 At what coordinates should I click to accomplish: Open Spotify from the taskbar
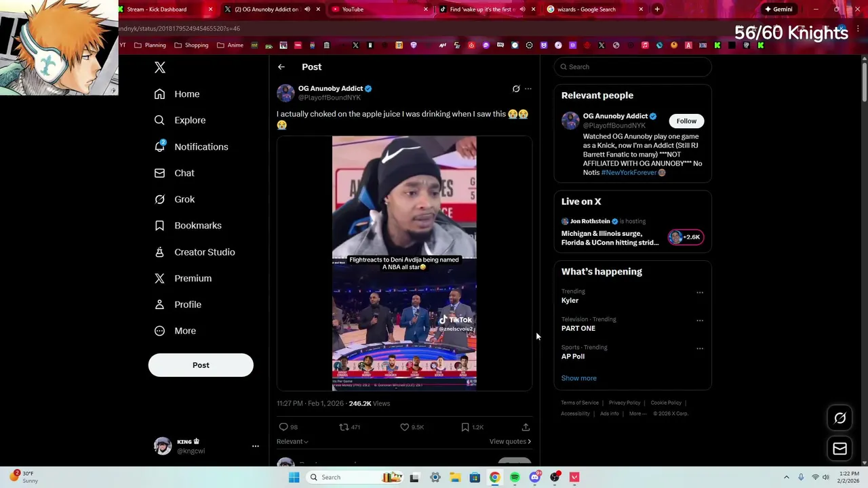tap(515, 478)
